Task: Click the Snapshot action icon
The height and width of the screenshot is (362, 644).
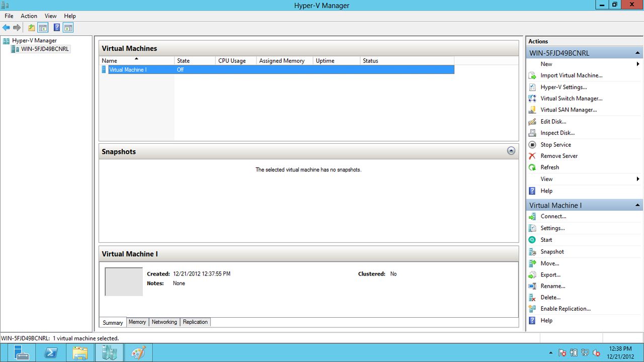Action: pyautogui.click(x=532, y=252)
